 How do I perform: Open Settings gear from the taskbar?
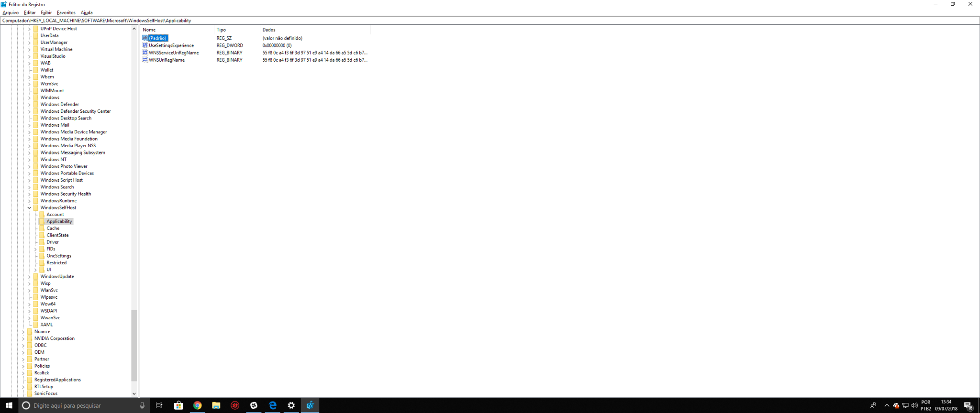[x=291, y=405]
